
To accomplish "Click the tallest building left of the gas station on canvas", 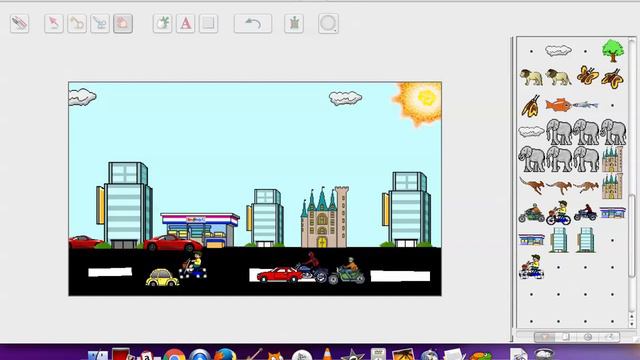I will [x=124, y=205].
